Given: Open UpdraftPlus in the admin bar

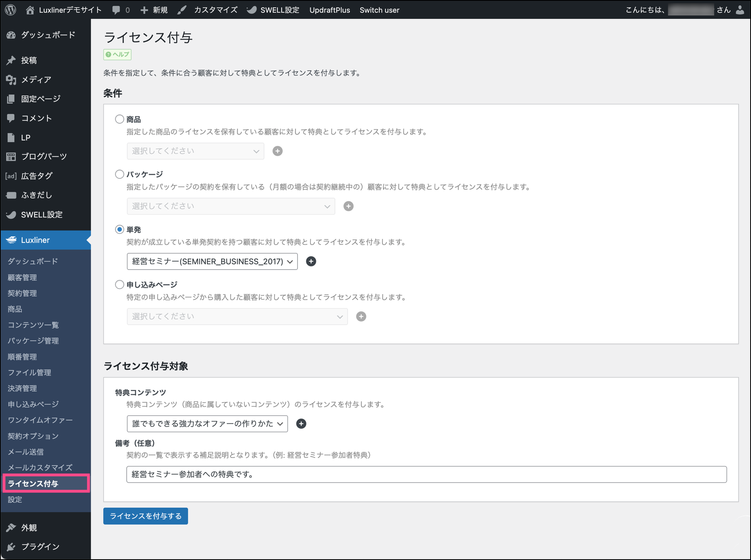Looking at the screenshot, I should pyautogui.click(x=329, y=10).
